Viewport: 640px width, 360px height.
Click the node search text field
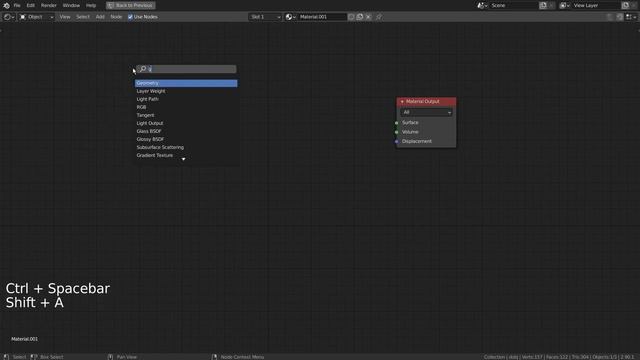[x=186, y=69]
